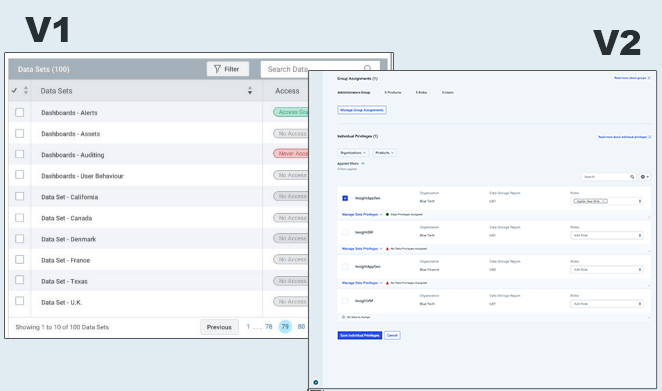The image size is (662, 391).
Task: Check the InsightIDR checkbox
Action: point(345,232)
